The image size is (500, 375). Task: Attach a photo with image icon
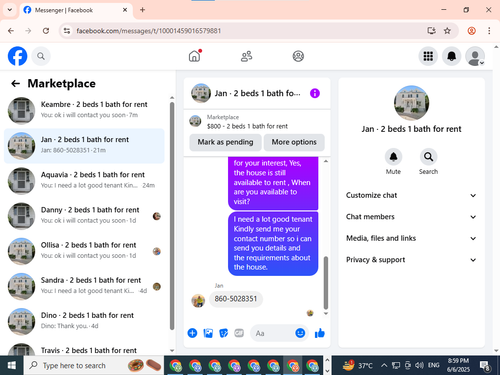pyautogui.click(x=208, y=333)
